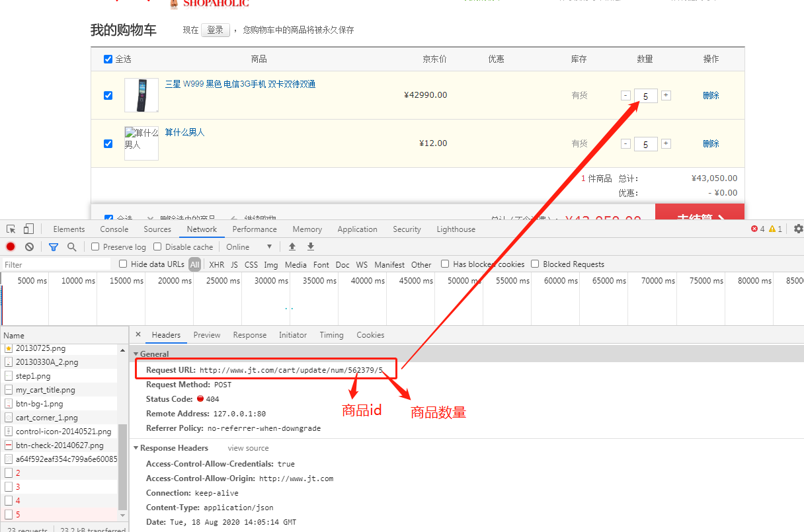
Task: Check Has blocked cookies filter
Action: pos(445,264)
